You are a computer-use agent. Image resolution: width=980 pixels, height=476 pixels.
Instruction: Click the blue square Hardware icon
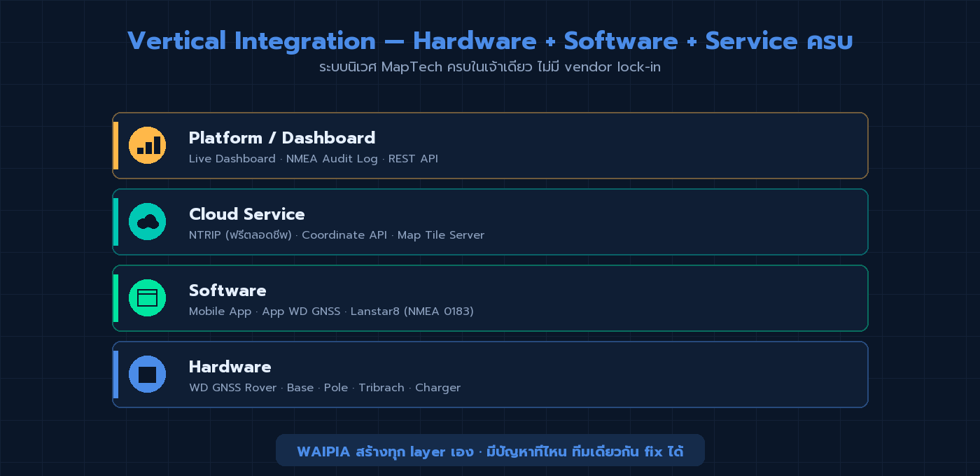click(x=147, y=374)
